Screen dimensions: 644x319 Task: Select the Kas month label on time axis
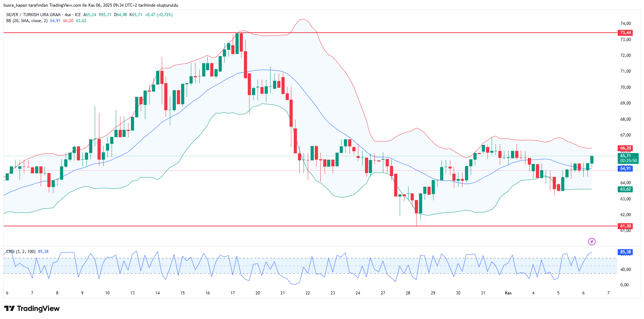508,293
